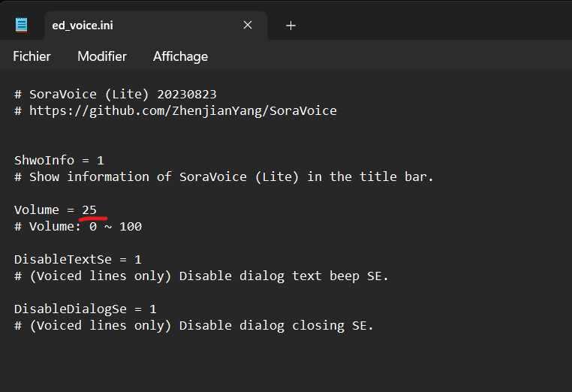This screenshot has width=572, height=392.
Task: Open a new tab with plus button
Action: tap(291, 26)
